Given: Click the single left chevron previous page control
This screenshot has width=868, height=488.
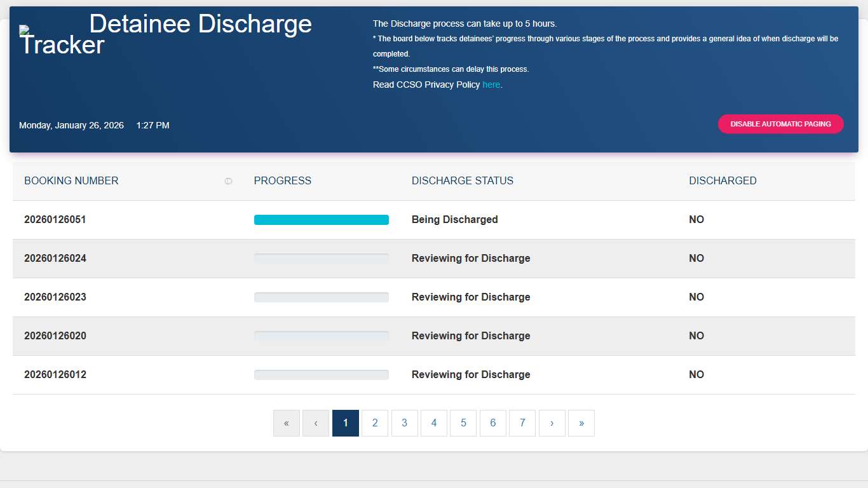Looking at the screenshot, I should pyautogui.click(x=316, y=423).
